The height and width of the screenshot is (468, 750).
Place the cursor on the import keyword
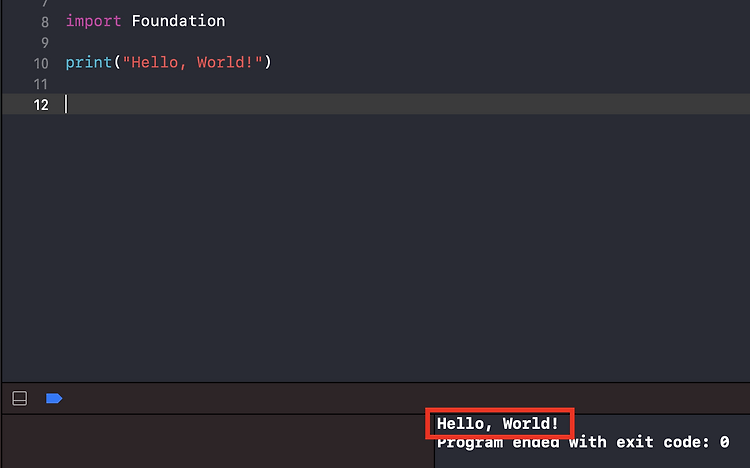pyautogui.click(x=93, y=21)
